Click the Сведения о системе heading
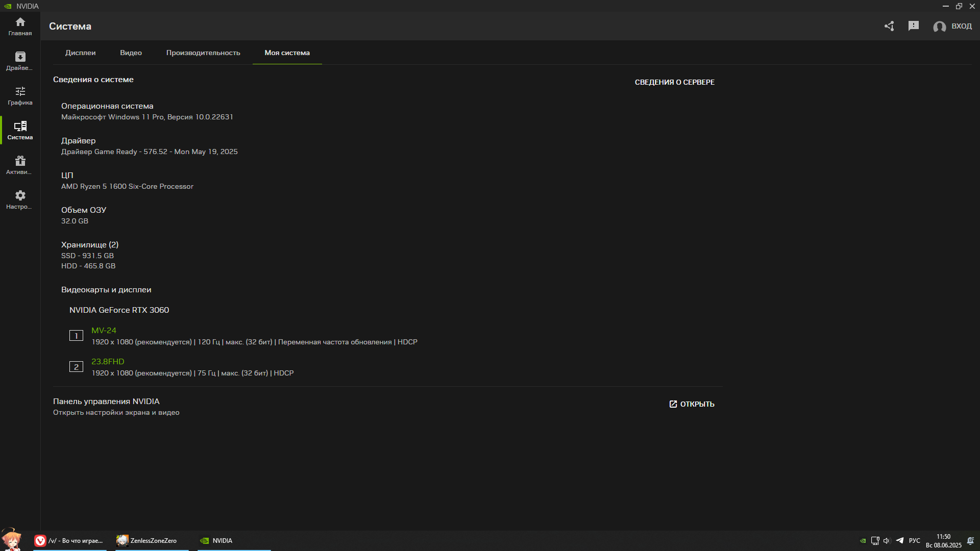Screen dimensions: 980x551 tap(93, 80)
